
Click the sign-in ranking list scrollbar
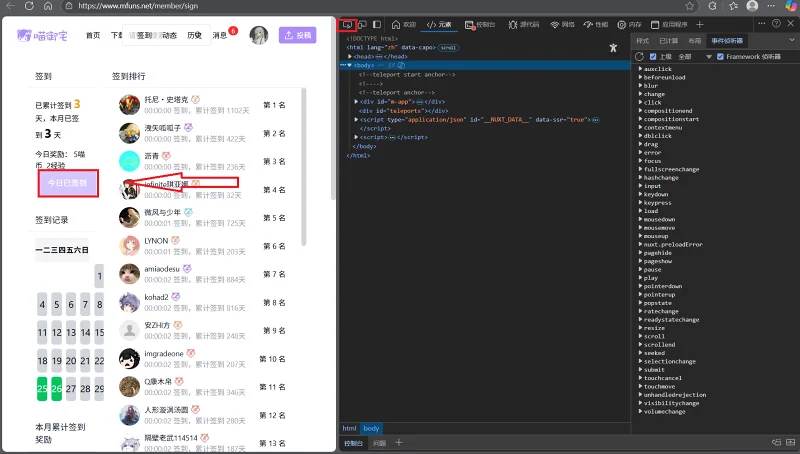(x=304, y=167)
